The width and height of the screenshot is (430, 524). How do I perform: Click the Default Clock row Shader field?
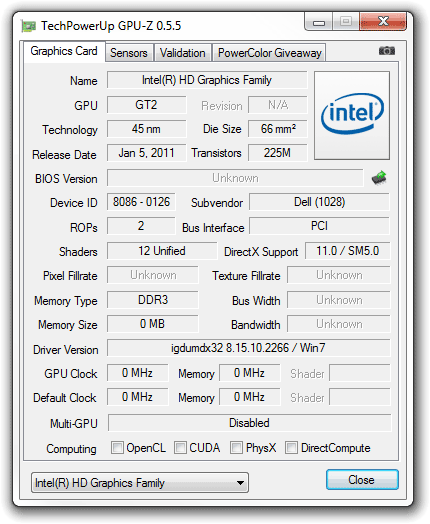[x=360, y=397]
